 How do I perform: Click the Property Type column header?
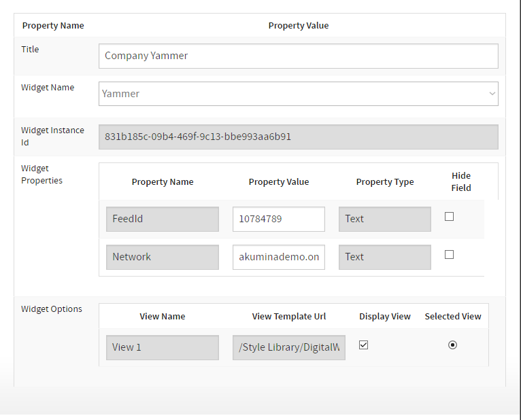385,182
